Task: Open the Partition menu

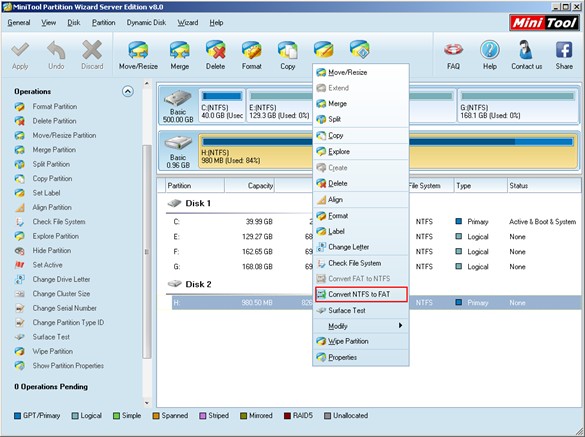Action: pos(103,23)
